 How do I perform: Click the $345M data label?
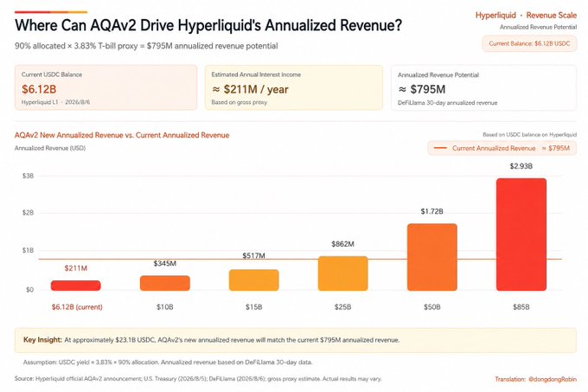coord(165,263)
